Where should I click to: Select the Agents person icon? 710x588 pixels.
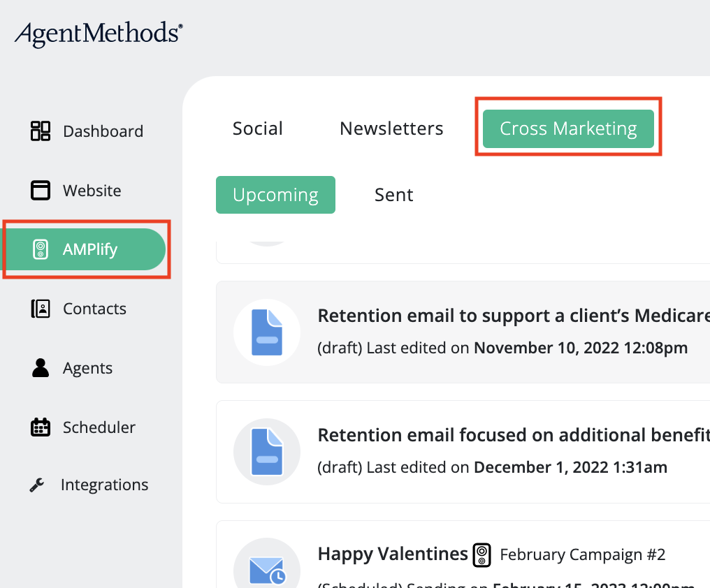[x=41, y=368]
